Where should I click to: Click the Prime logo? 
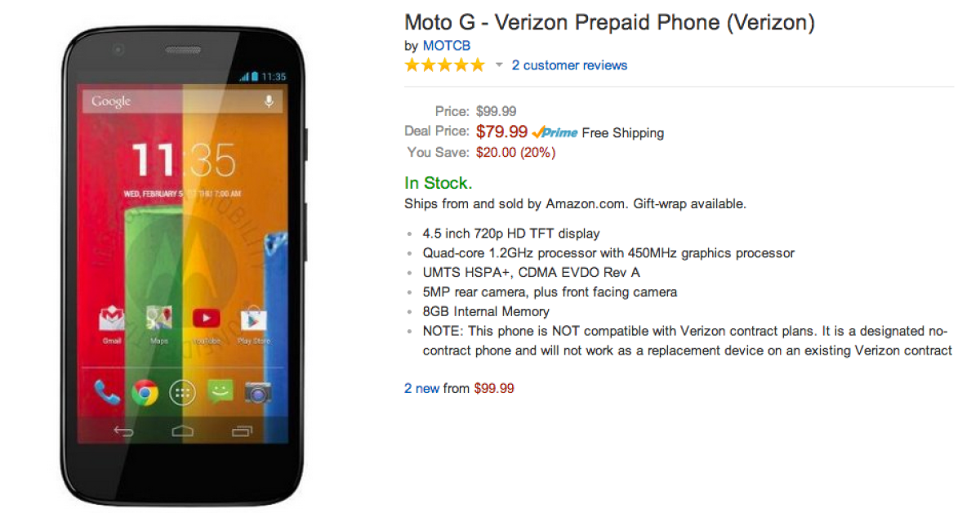coord(555,132)
